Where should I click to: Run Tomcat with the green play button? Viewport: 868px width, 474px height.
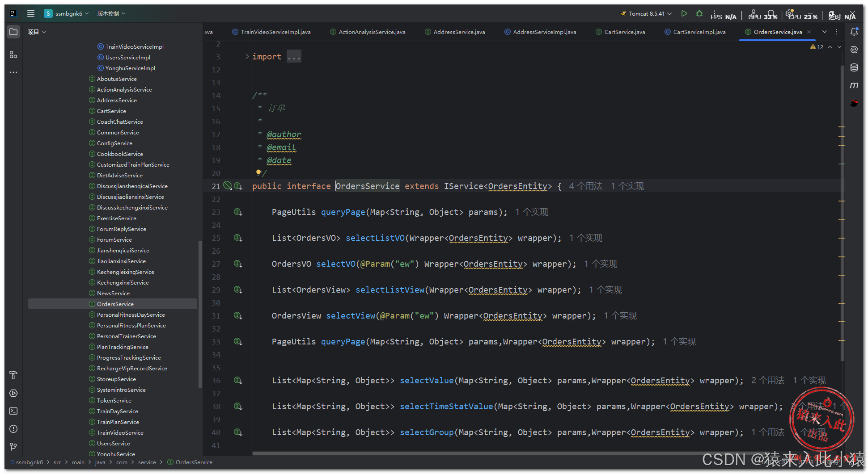pyautogui.click(x=684, y=13)
